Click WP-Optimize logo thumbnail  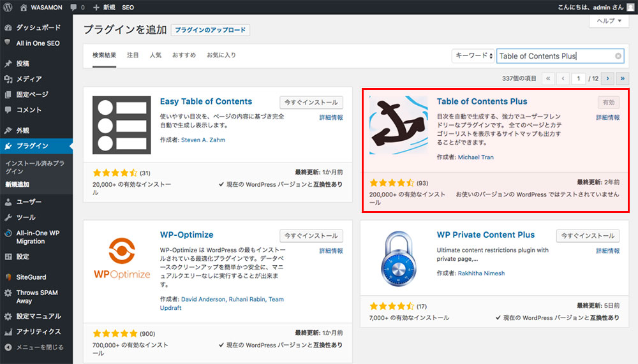(x=122, y=259)
